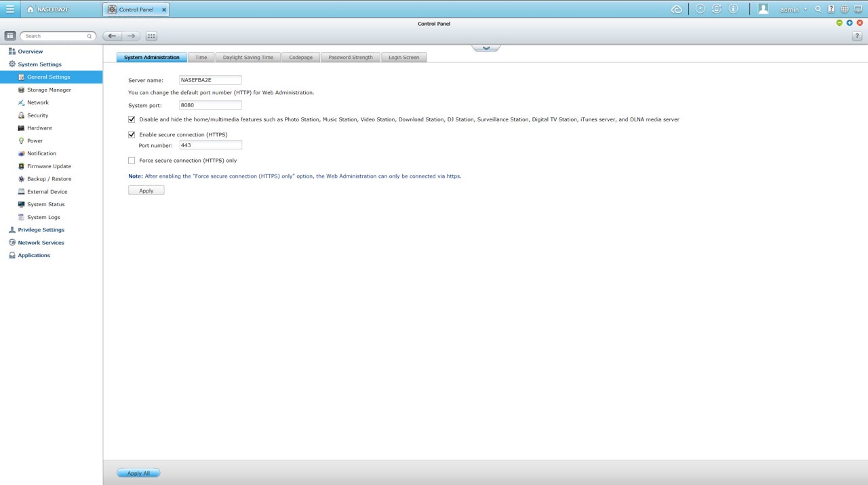Click the admin user avatar
The height and width of the screenshot is (485, 868).
pyautogui.click(x=764, y=9)
